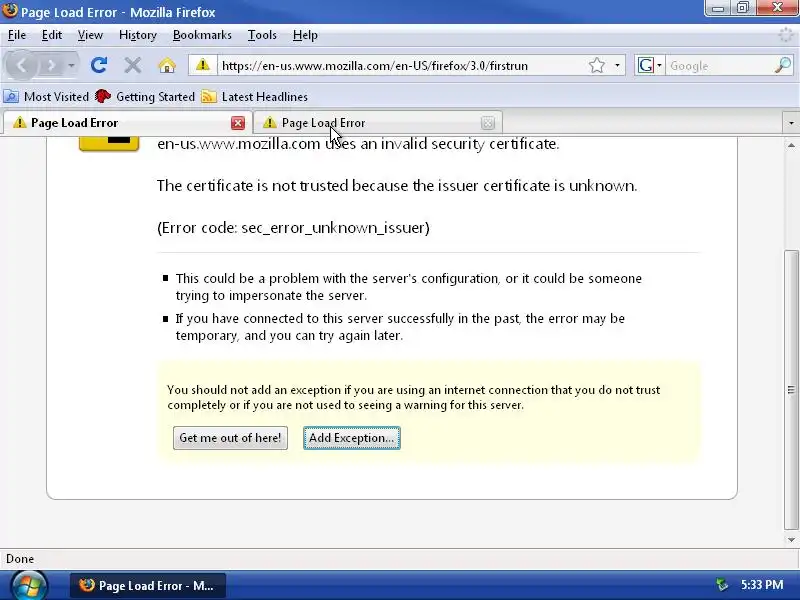Bookmark this page with the star
The image size is (800, 600).
596,65
